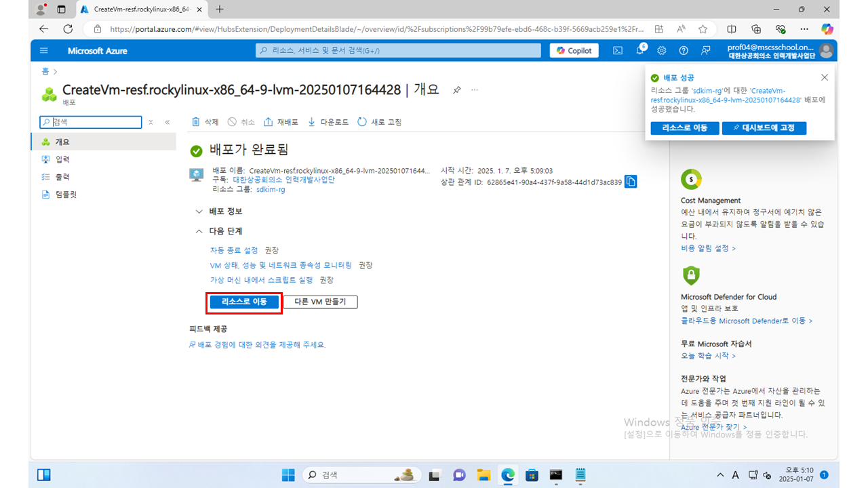Open Edge Copilot sidebar icon
Screen dimensions: 868x488
click(827, 29)
